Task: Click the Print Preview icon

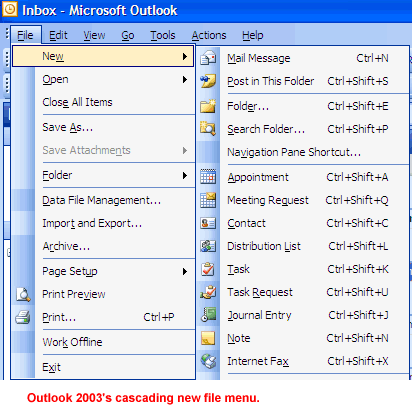Action: tap(23, 294)
